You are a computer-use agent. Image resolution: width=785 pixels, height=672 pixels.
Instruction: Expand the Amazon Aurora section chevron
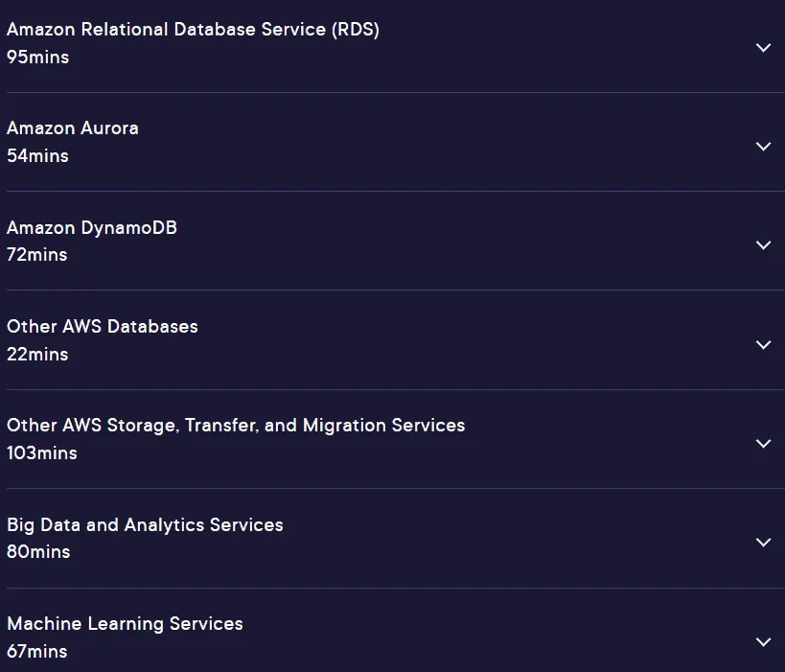[x=763, y=147]
